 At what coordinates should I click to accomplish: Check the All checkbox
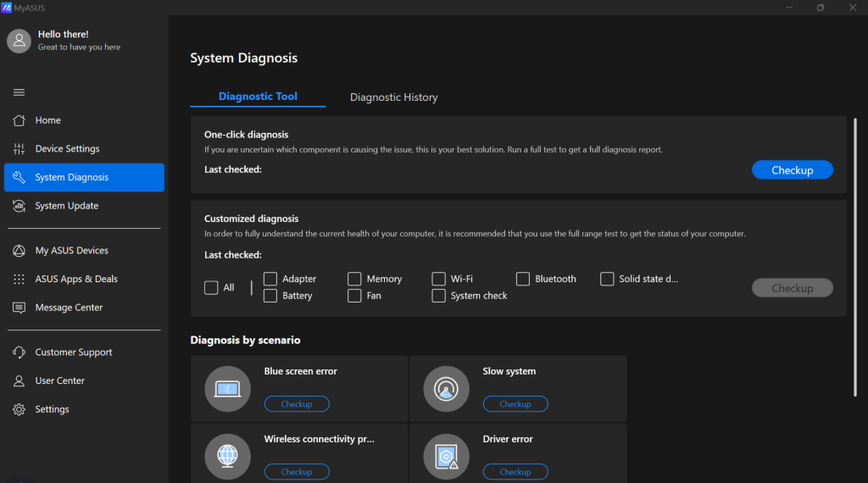pyautogui.click(x=211, y=288)
